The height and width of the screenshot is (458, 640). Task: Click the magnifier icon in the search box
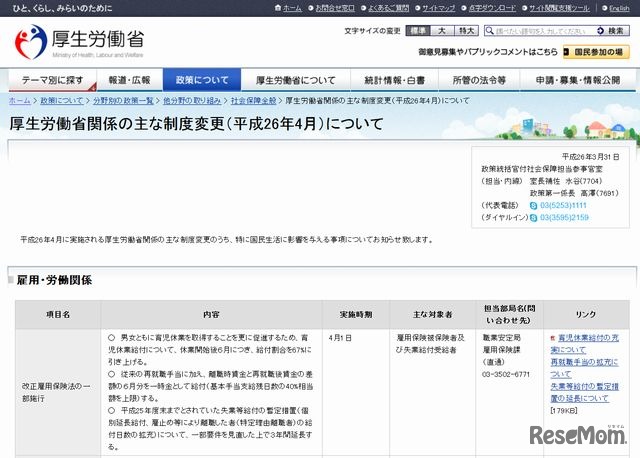coord(489,31)
